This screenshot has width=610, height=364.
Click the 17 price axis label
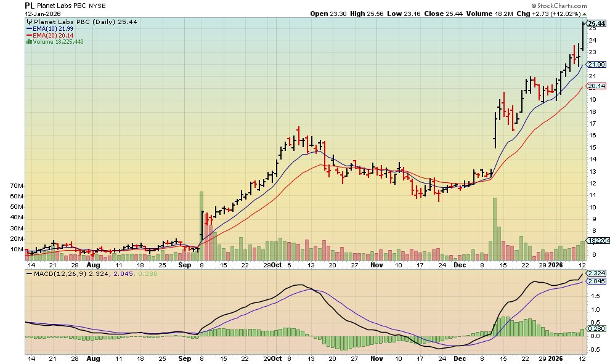pos(593,124)
